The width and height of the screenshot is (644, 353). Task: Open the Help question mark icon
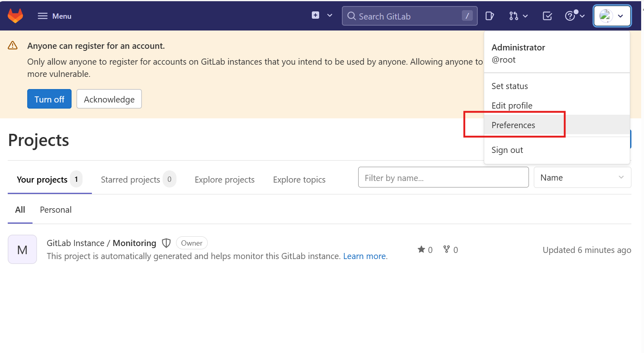coord(570,15)
